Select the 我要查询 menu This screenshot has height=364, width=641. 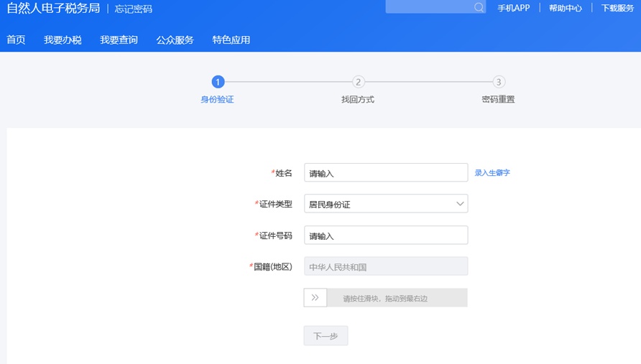coord(119,40)
